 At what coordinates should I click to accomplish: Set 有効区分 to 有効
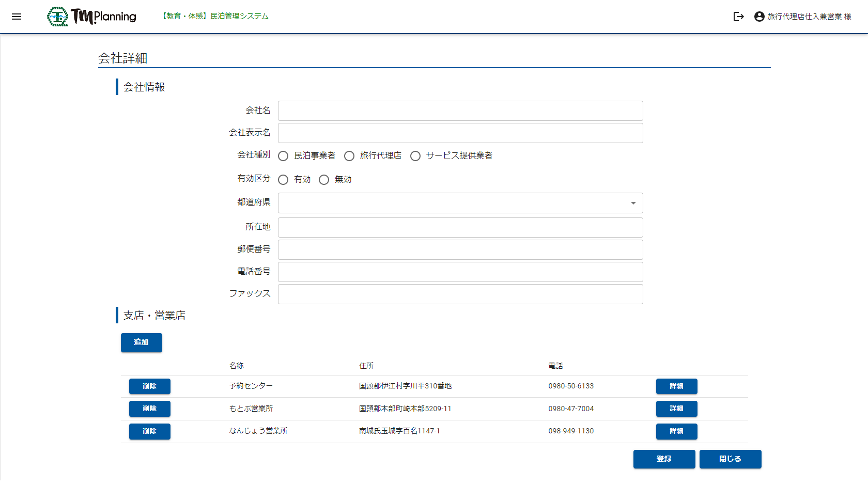[283, 180]
